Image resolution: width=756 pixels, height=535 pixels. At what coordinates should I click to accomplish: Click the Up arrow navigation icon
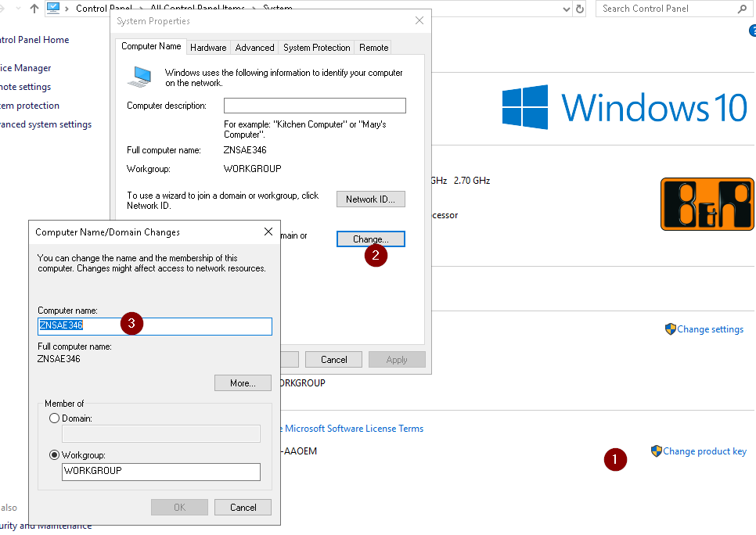(x=34, y=9)
